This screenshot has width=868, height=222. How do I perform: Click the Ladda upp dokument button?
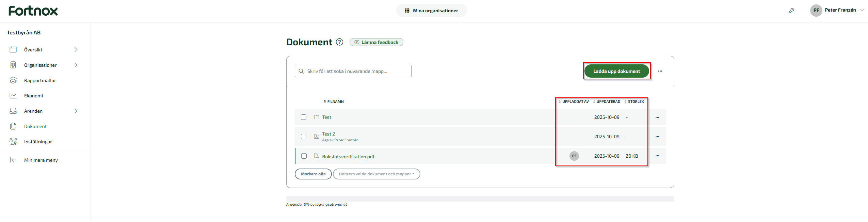tap(616, 71)
